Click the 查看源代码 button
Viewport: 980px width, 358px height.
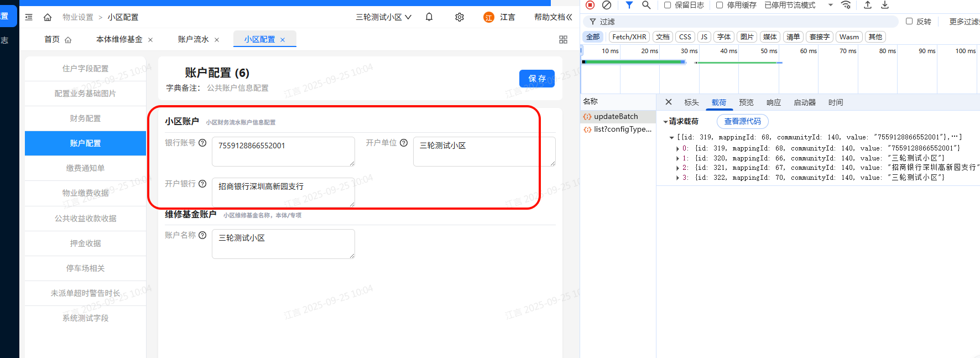742,121
